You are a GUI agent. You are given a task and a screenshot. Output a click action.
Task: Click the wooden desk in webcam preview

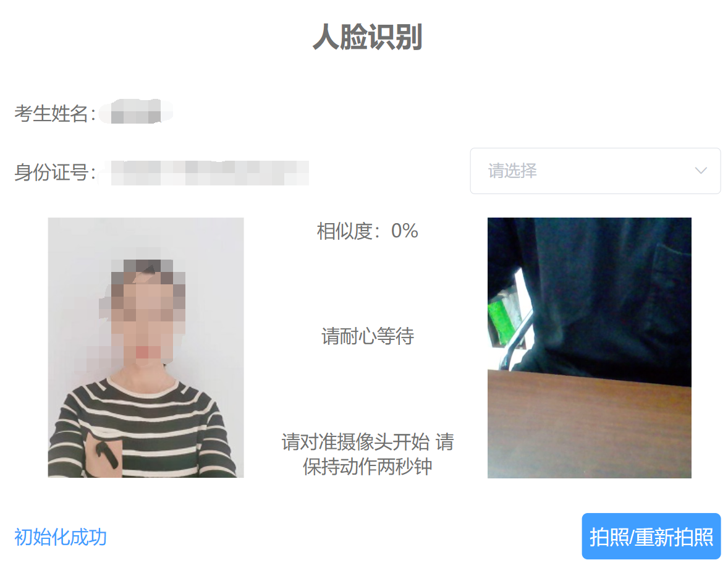pyautogui.click(x=589, y=423)
